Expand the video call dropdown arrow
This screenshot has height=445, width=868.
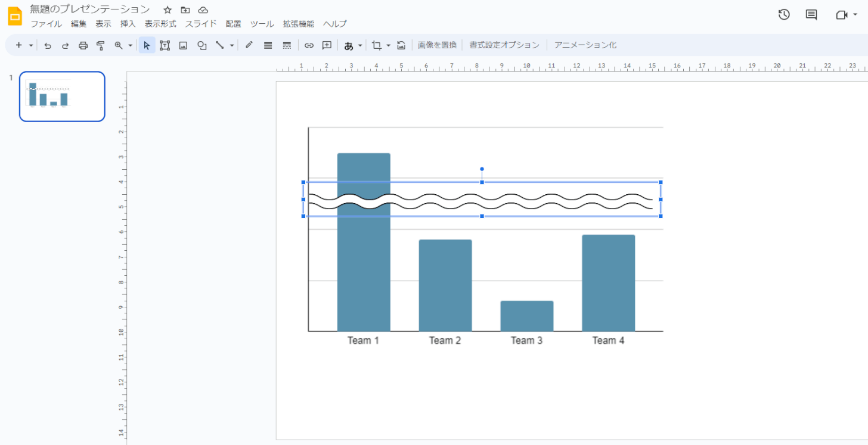click(x=855, y=15)
